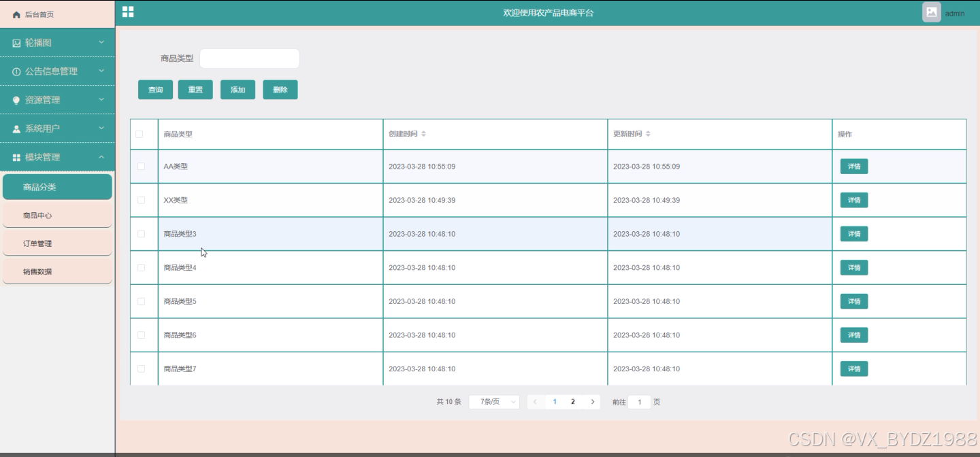Open 详情 for the 商品类型5 row
980x457 pixels.
click(854, 301)
